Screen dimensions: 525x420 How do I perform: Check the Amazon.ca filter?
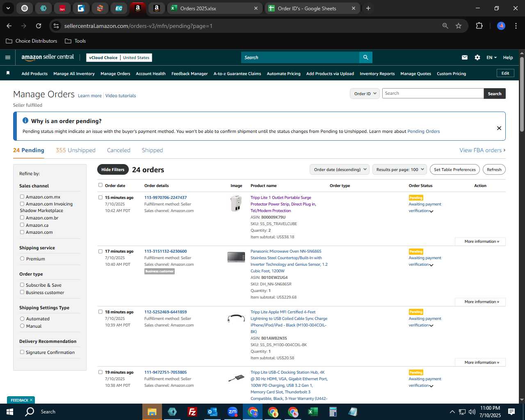tap(22, 225)
